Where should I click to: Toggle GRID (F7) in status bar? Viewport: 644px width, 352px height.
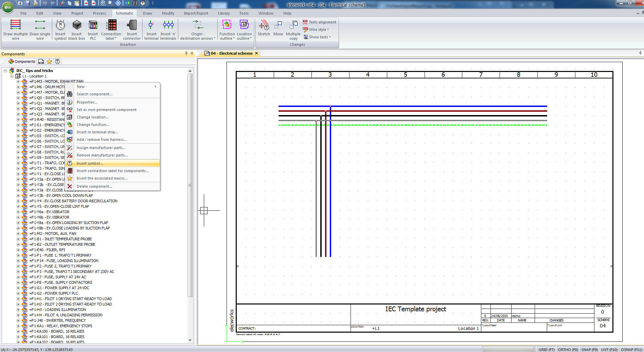point(546,349)
